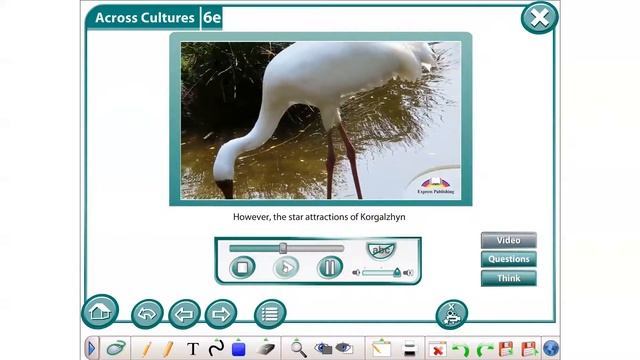This screenshot has width=640, height=360.
Task: Open the Questions section
Action: point(509,259)
